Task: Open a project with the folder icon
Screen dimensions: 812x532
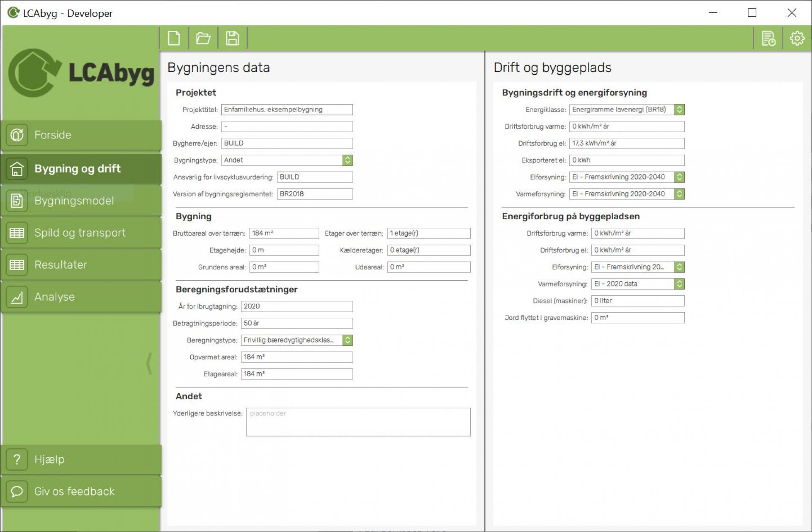Action: point(203,38)
